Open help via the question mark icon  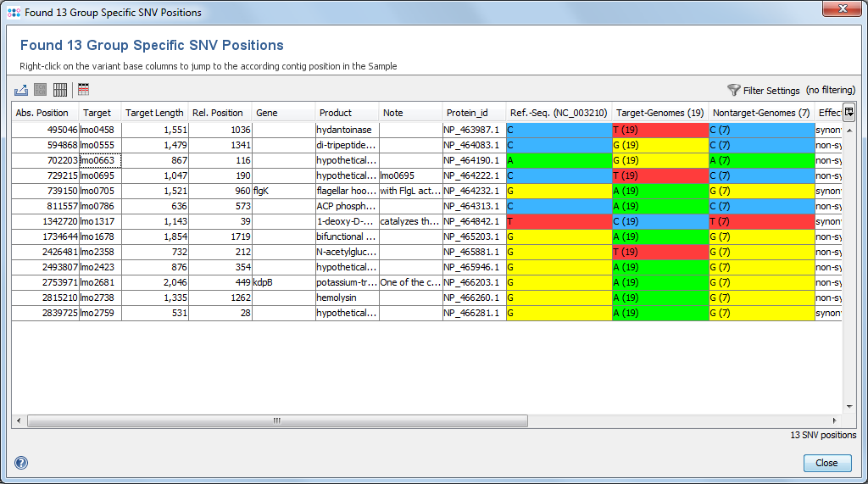click(21, 463)
